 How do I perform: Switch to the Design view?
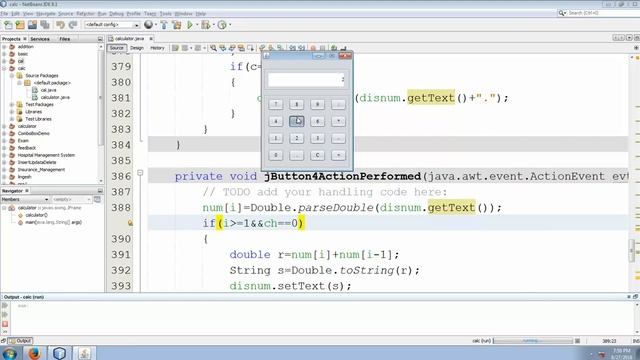tap(137, 48)
